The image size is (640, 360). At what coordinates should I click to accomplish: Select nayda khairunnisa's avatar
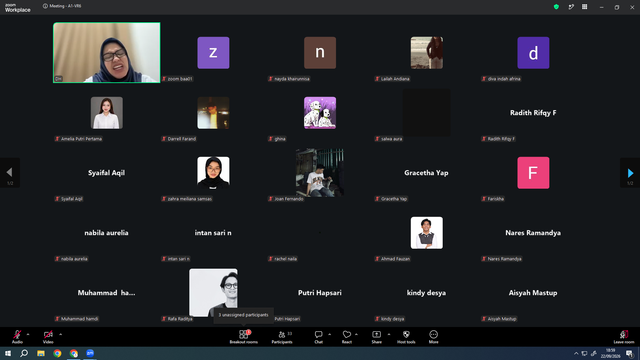[320, 53]
